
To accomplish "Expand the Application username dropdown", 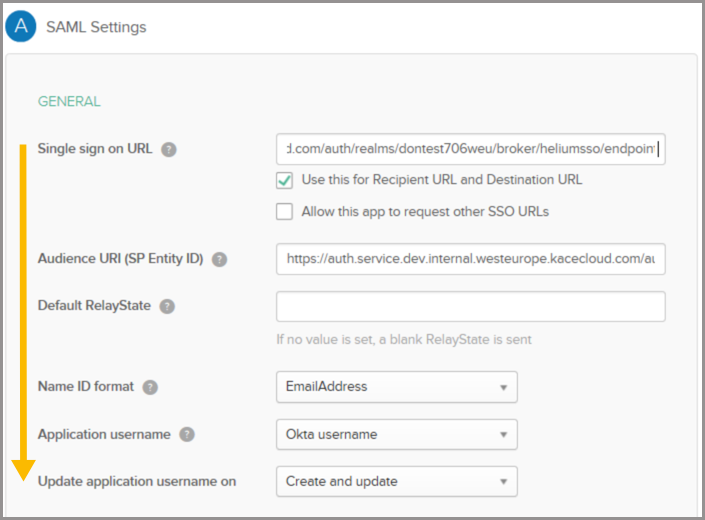I will (x=396, y=434).
